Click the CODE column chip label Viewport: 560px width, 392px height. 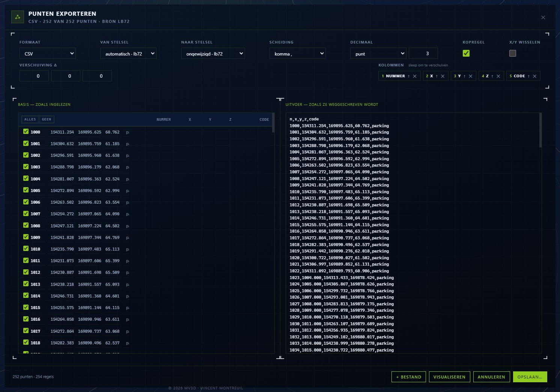click(x=519, y=76)
